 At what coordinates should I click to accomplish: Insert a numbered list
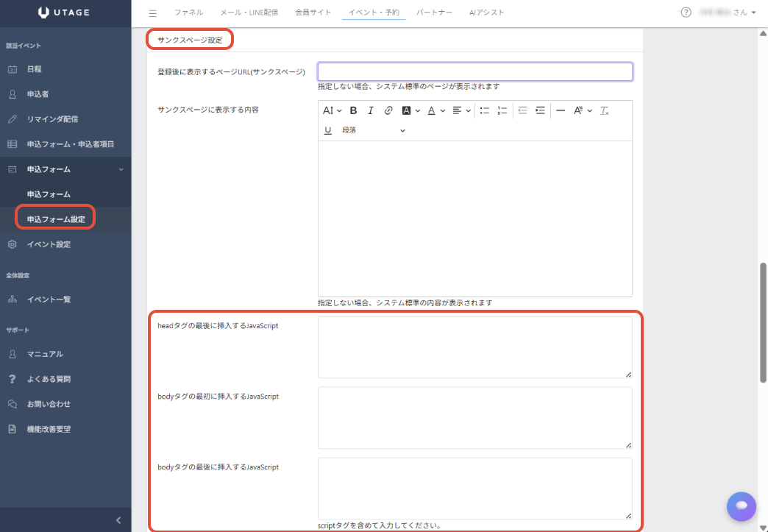click(x=502, y=110)
